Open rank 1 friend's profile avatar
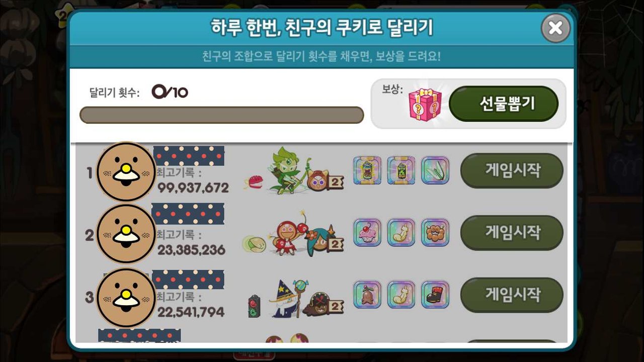The width and height of the screenshot is (644, 362). click(125, 172)
